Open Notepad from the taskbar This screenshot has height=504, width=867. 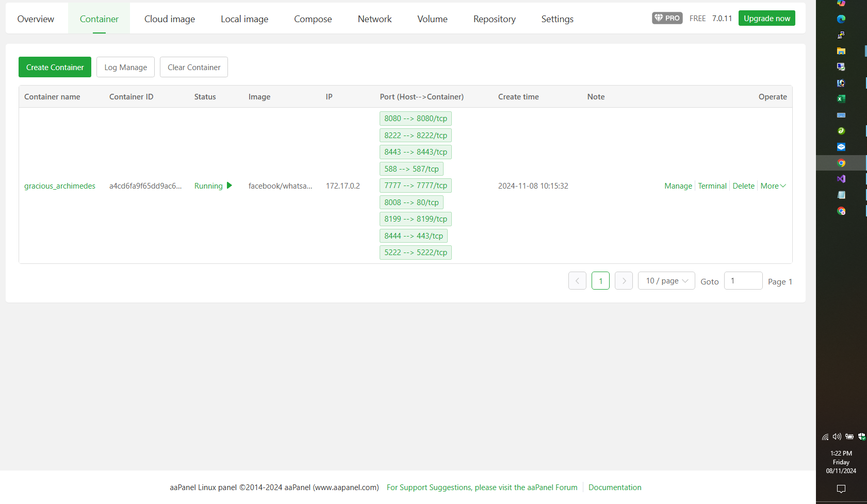(x=841, y=195)
